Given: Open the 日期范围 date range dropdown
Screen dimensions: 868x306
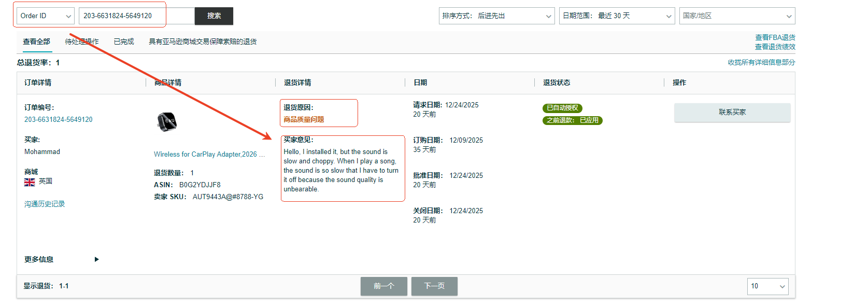Looking at the screenshot, I should (x=617, y=16).
